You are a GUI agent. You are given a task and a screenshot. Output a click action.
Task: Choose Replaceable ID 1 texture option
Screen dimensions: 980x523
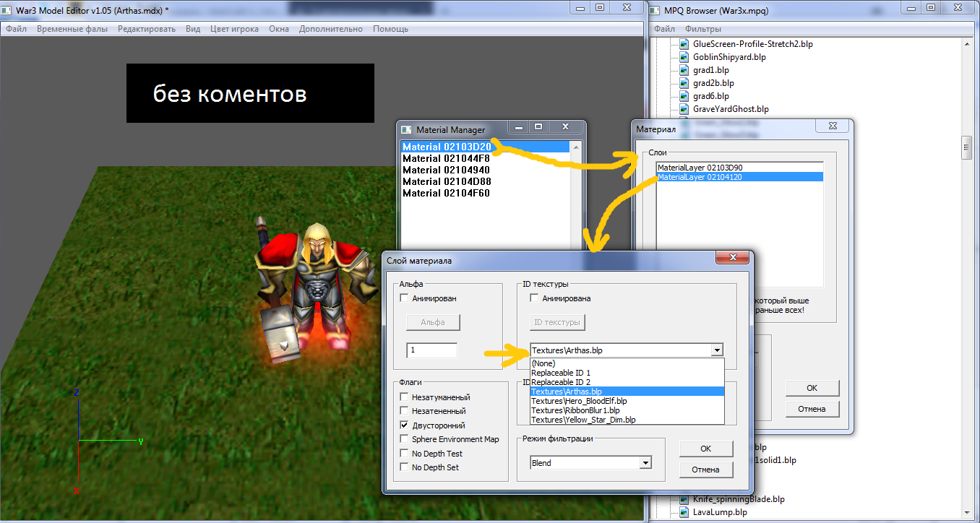627,373
